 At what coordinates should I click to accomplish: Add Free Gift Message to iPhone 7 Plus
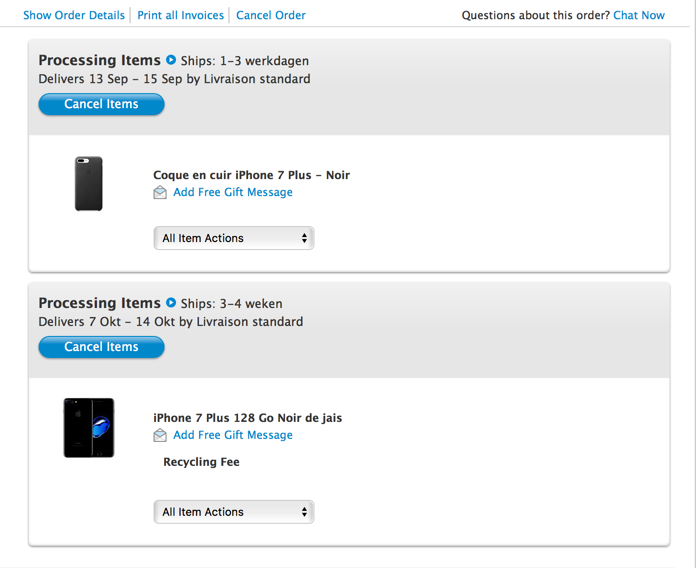coord(233,435)
